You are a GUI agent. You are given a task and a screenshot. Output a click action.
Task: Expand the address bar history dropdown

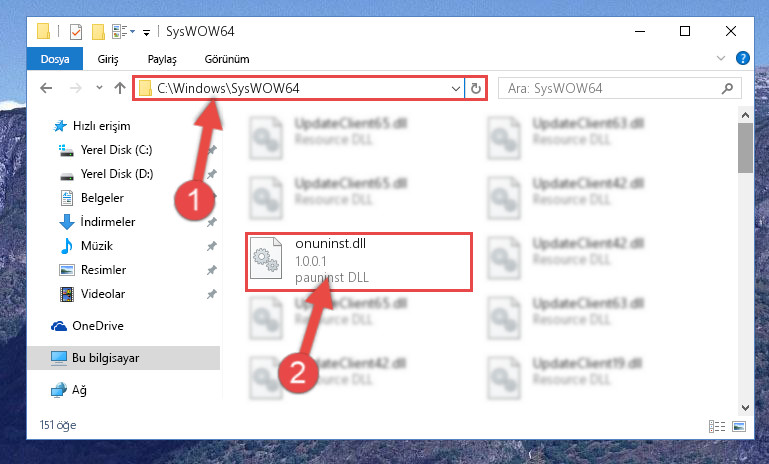pos(456,89)
